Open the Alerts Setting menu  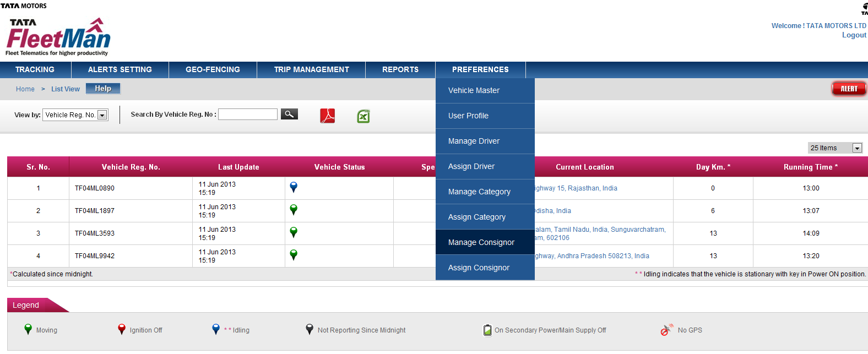pyautogui.click(x=120, y=70)
